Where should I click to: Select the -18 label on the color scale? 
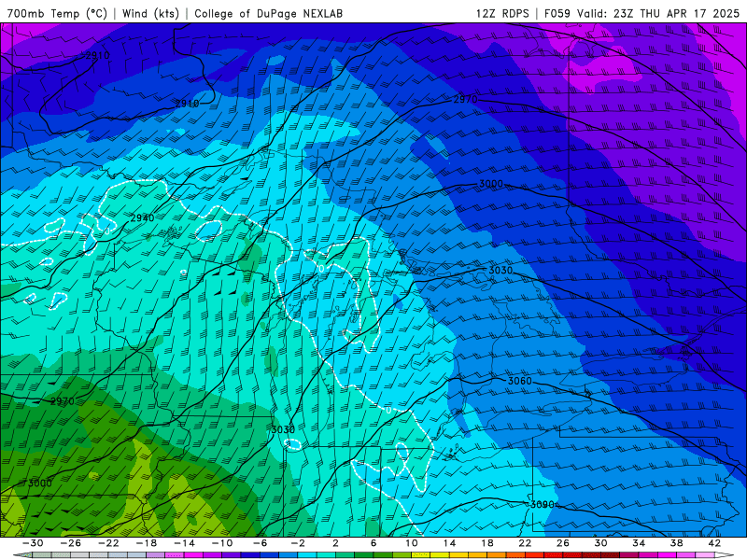(x=147, y=543)
